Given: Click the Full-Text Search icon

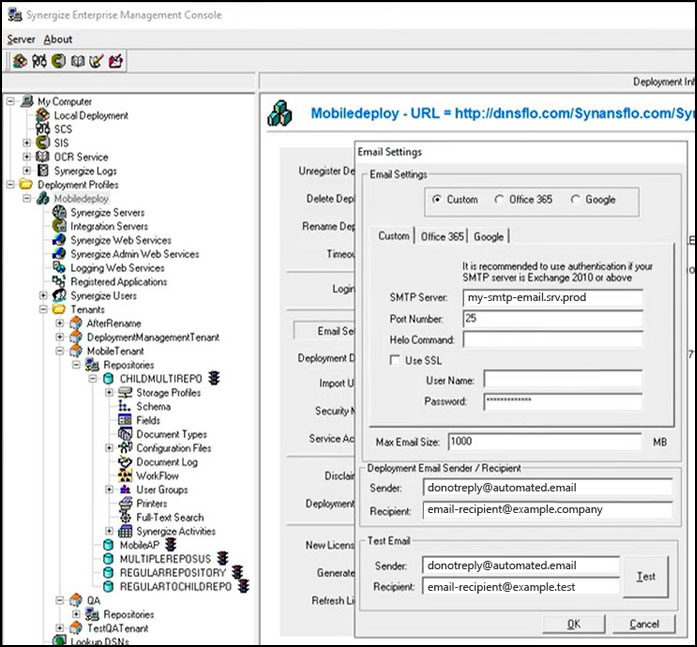Looking at the screenshot, I should pyautogui.click(x=125, y=518).
